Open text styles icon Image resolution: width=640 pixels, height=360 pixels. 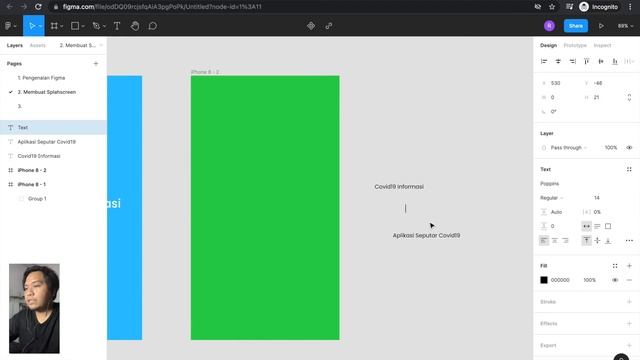pos(629,169)
